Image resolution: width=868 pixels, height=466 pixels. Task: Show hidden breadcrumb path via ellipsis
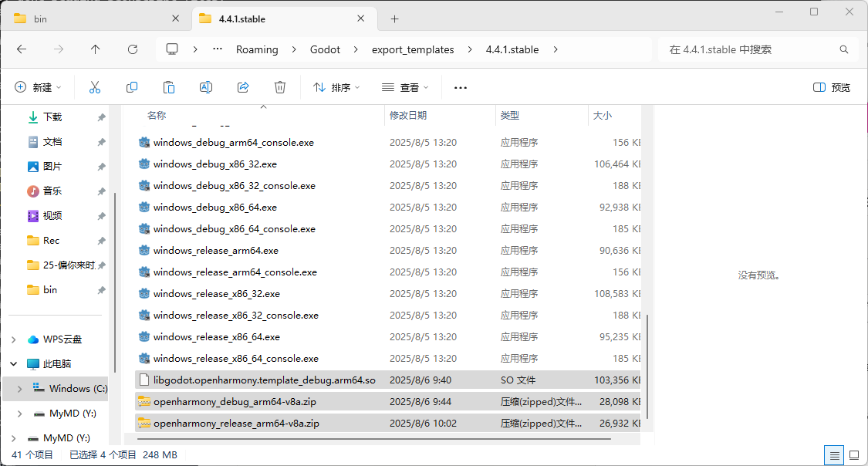(x=218, y=49)
